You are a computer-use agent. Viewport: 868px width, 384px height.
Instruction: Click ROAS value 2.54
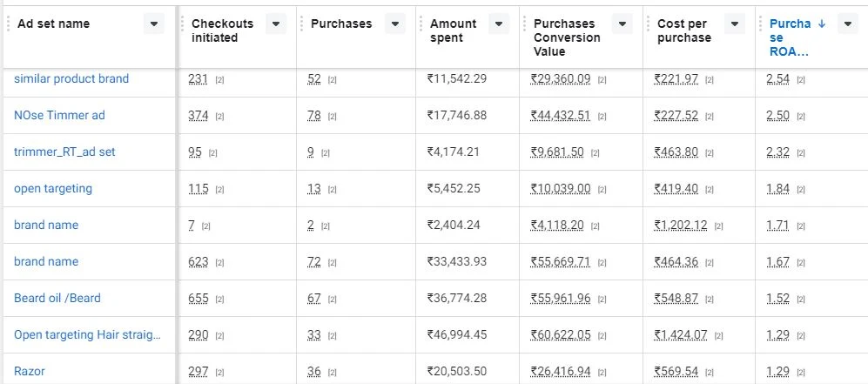pos(777,79)
